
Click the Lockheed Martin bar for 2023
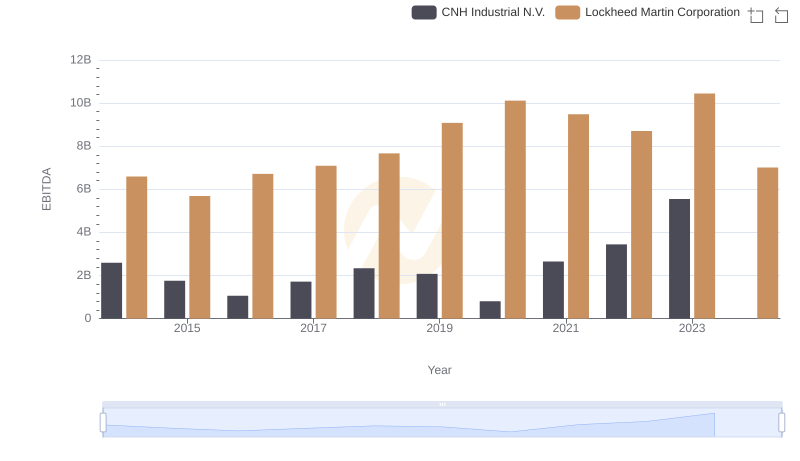coord(704,206)
